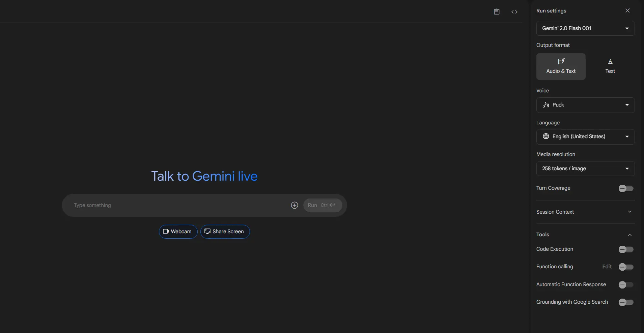Enable Grounding with Google Search toggle
644x333 pixels.
point(626,302)
